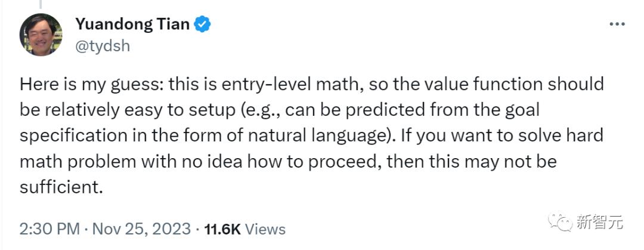644x250 pixels.
Task: Click the Nov 25, 2023 date
Action: click(x=141, y=229)
